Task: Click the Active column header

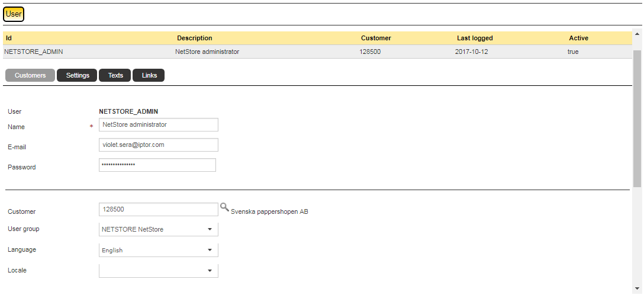Action: point(578,38)
